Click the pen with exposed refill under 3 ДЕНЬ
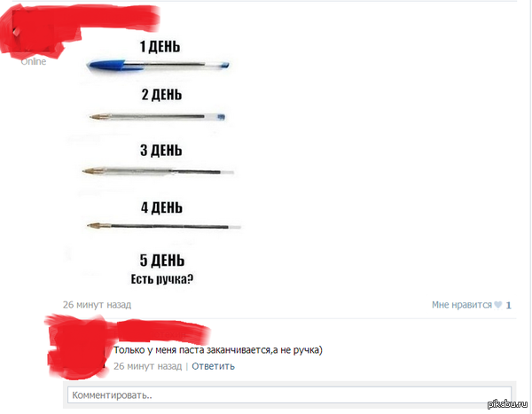The height and width of the screenshot is (414, 532). click(x=158, y=171)
